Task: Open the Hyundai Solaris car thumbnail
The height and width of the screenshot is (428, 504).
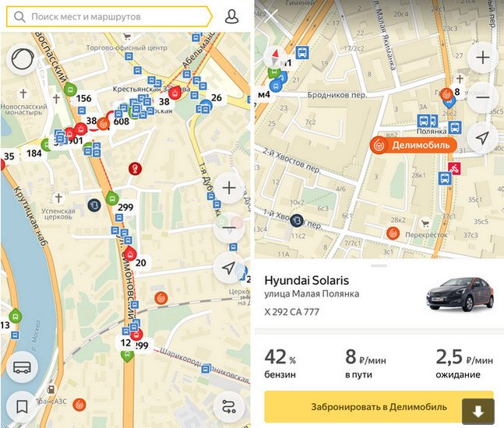Action: pyautogui.click(x=460, y=295)
